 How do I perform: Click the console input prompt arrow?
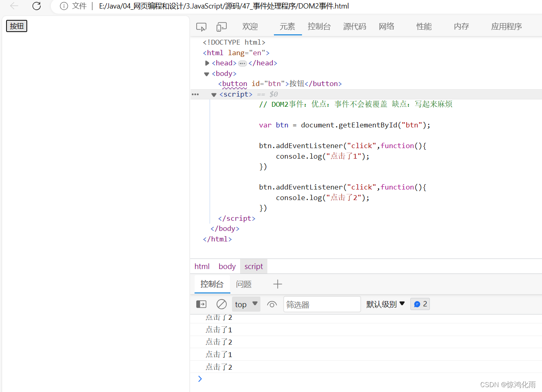[199, 379]
